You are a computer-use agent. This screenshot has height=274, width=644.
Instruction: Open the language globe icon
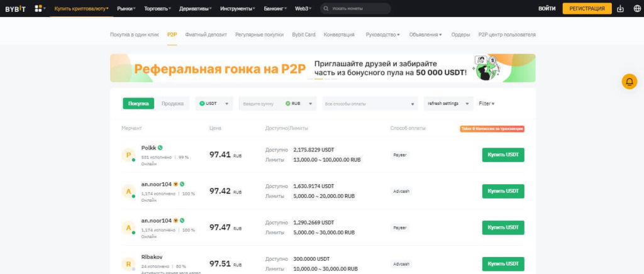point(637,9)
